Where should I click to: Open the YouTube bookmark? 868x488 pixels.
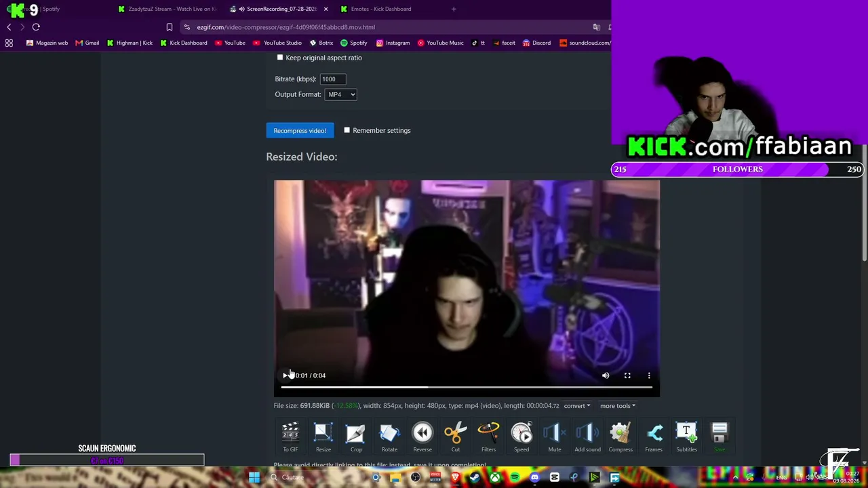coord(230,43)
